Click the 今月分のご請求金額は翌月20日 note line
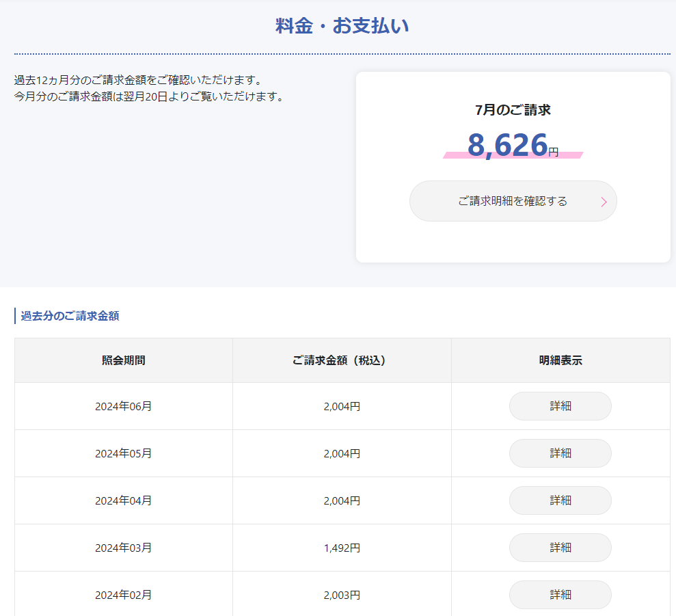 pos(149,96)
